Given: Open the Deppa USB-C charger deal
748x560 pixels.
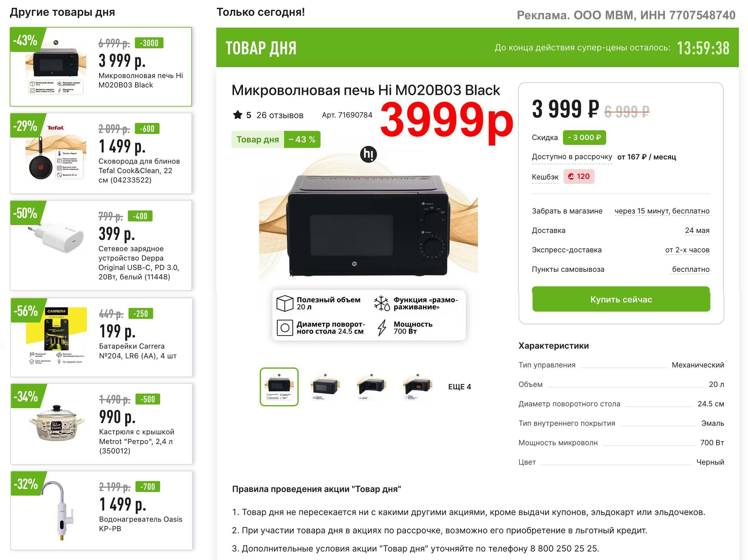Looking at the screenshot, I should tap(101, 245).
